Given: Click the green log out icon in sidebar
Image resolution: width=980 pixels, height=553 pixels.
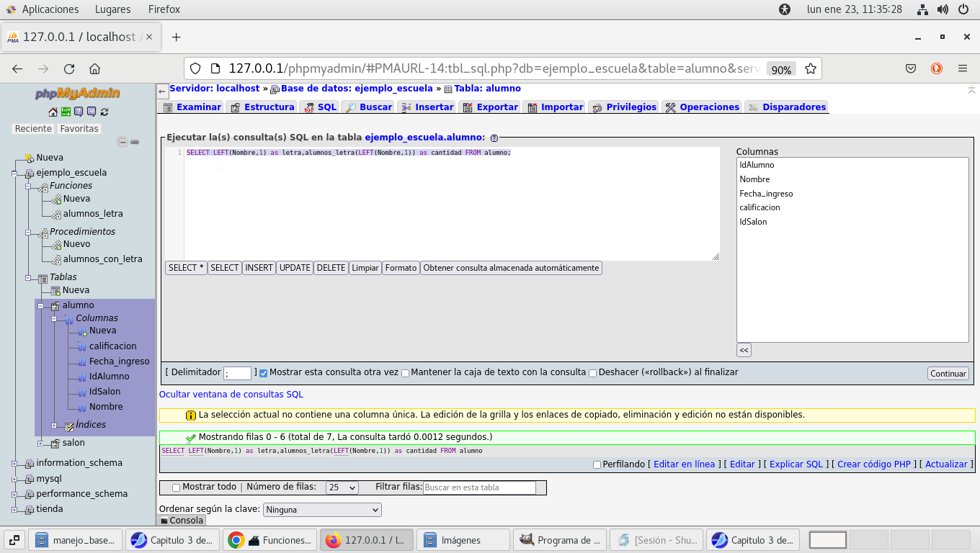Looking at the screenshot, I should [66, 112].
